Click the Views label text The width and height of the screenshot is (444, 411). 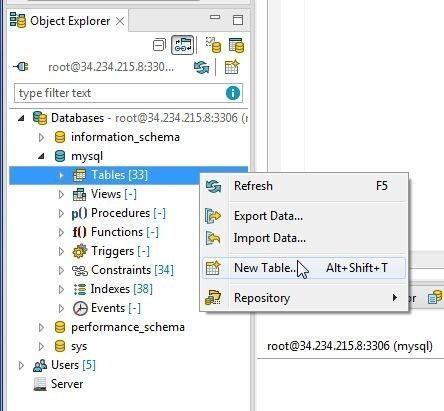tap(106, 194)
